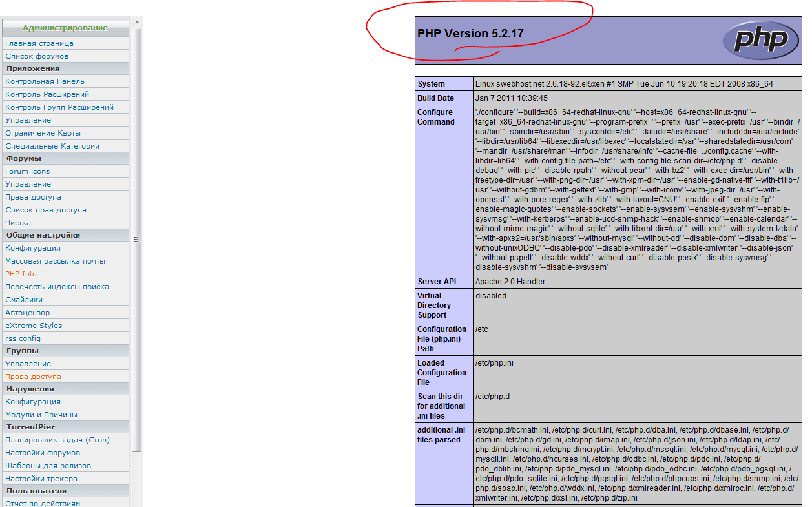
Task: Open the Автоцензор page
Action: [27, 313]
